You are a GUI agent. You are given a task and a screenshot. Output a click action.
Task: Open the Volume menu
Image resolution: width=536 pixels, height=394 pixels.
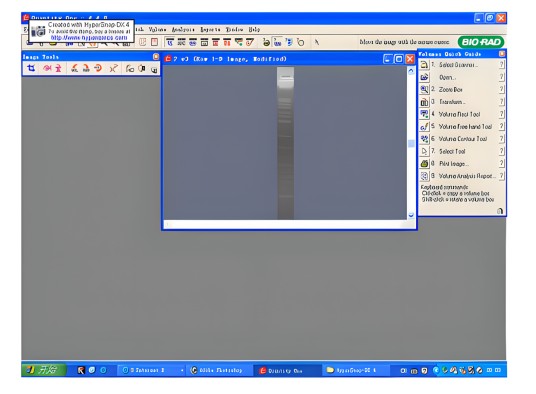click(157, 29)
